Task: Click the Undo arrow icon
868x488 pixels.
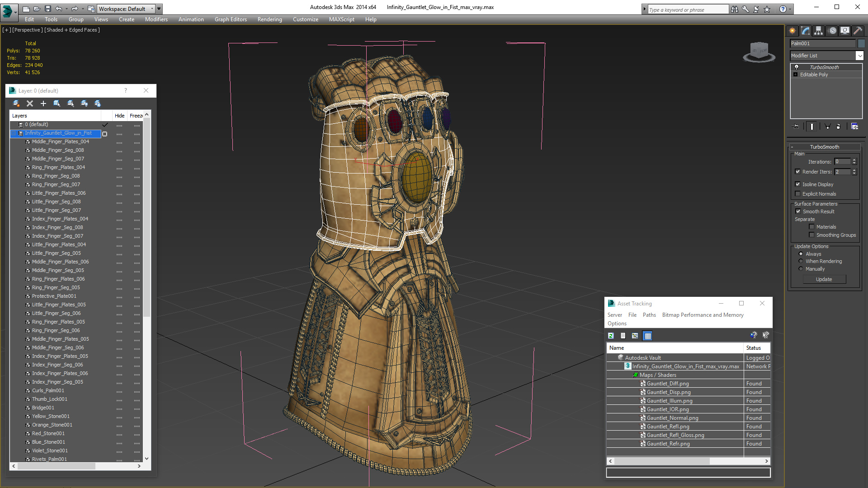Action: tap(58, 9)
